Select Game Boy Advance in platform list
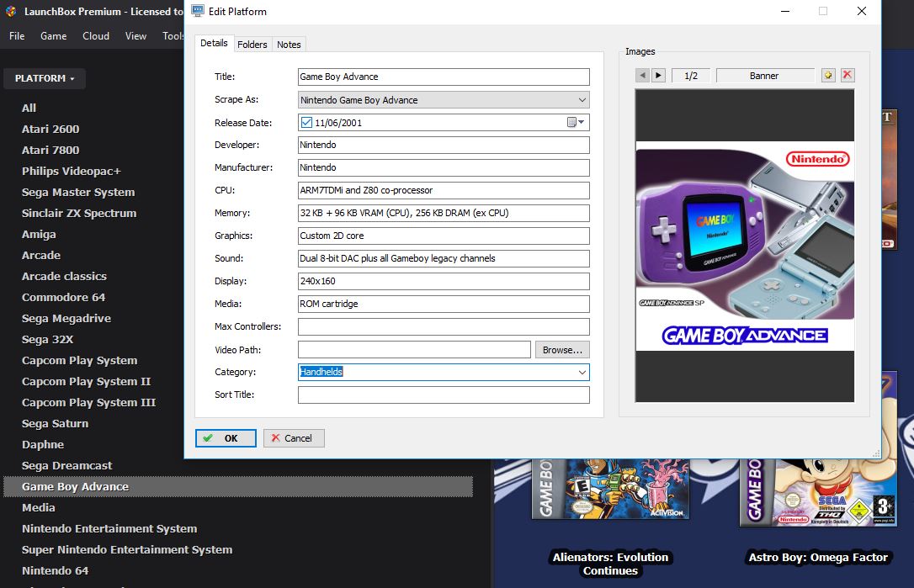This screenshot has height=588, width=914. pyautogui.click(x=238, y=486)
